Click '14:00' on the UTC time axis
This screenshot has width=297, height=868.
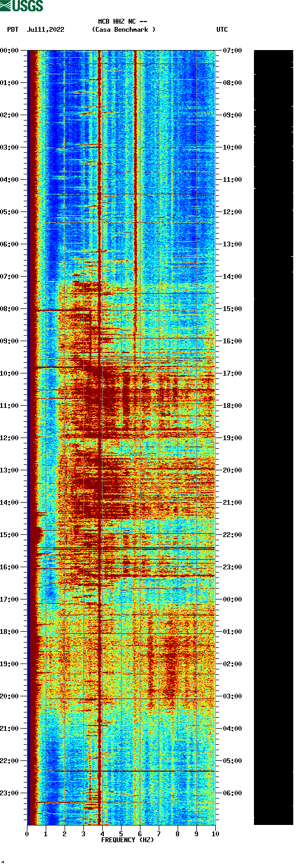click(232, 277)
